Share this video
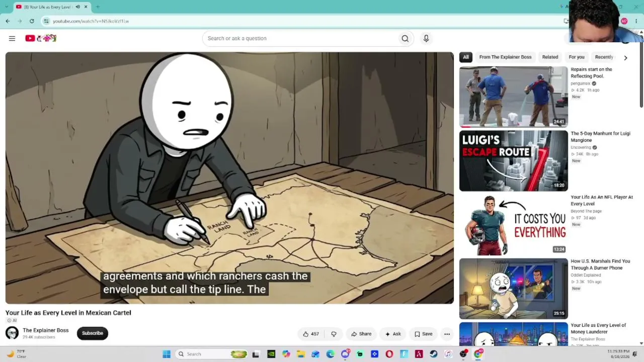The image size is (644, 362). click(x=361, y=334)
